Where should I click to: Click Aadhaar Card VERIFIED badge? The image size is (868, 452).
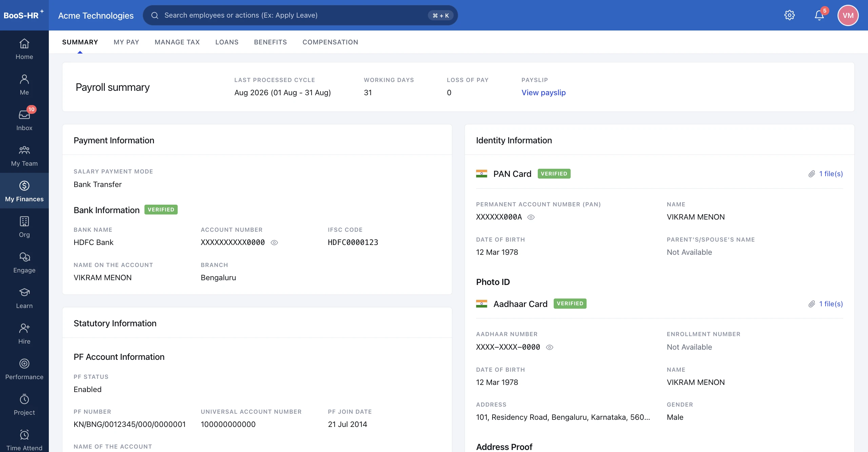tap(570, 304)
